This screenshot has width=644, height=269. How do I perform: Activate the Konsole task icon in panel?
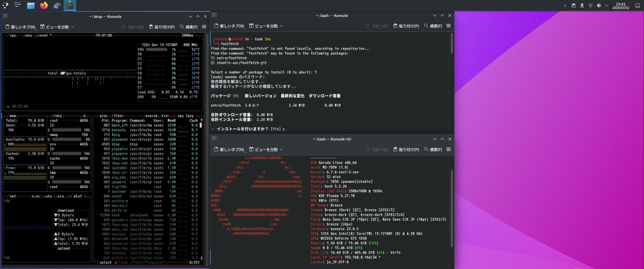click(x=70, y=5)
